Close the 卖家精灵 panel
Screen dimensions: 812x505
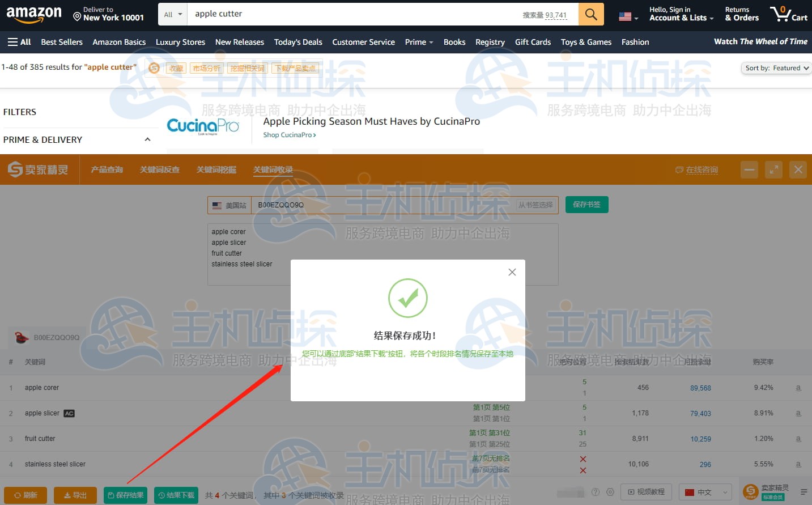tap(798, 169)
